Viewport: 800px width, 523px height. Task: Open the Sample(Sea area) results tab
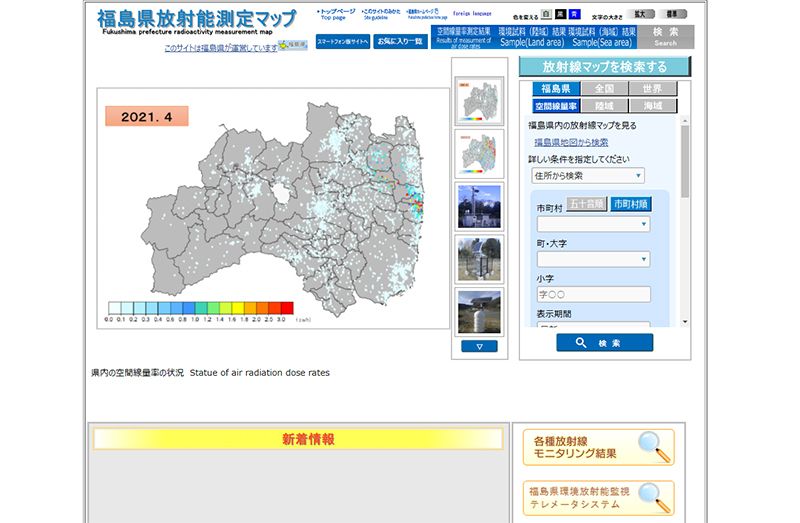pos(603,37)
